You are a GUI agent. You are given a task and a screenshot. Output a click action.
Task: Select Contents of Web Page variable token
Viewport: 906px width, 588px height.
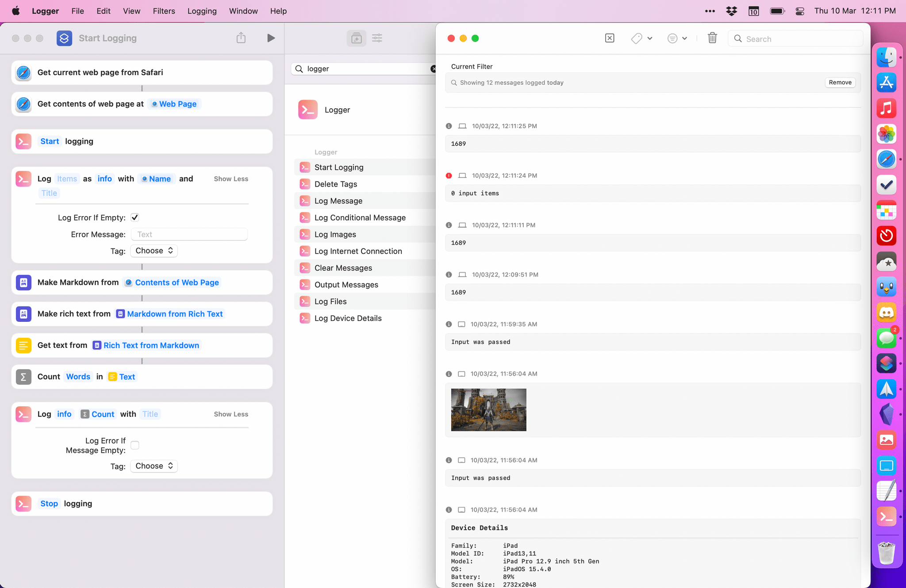point(172,283)
